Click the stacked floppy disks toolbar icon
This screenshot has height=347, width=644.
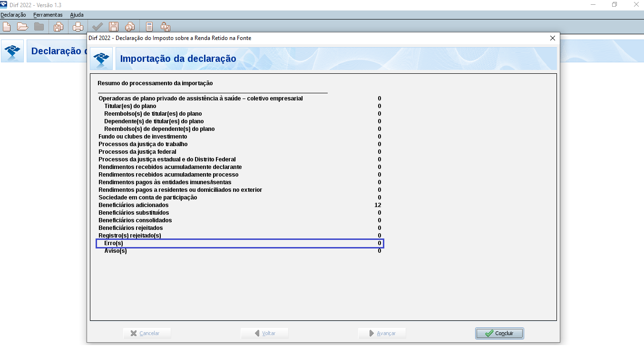click(59, 27)
